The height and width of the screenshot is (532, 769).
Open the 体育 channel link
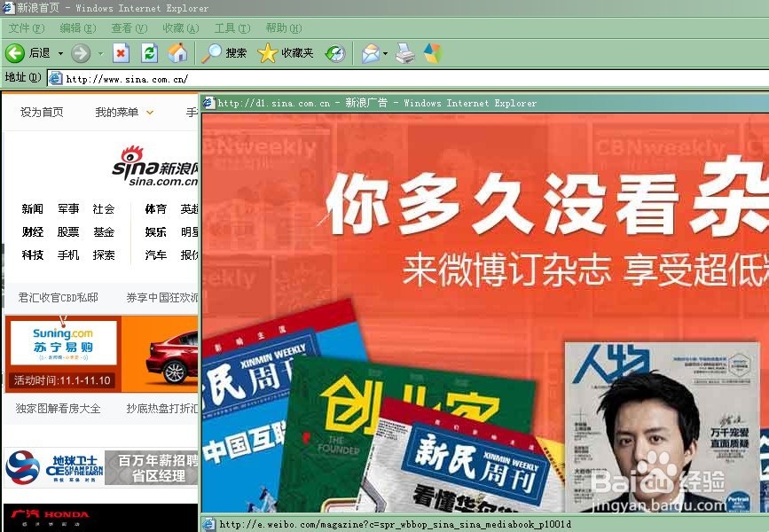[155, 209]
